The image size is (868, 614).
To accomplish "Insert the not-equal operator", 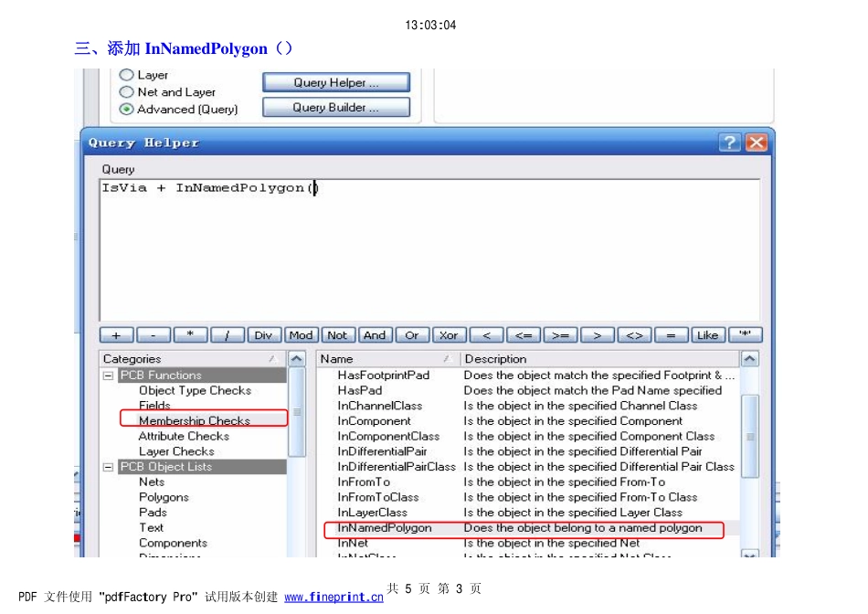I will 634,335.
